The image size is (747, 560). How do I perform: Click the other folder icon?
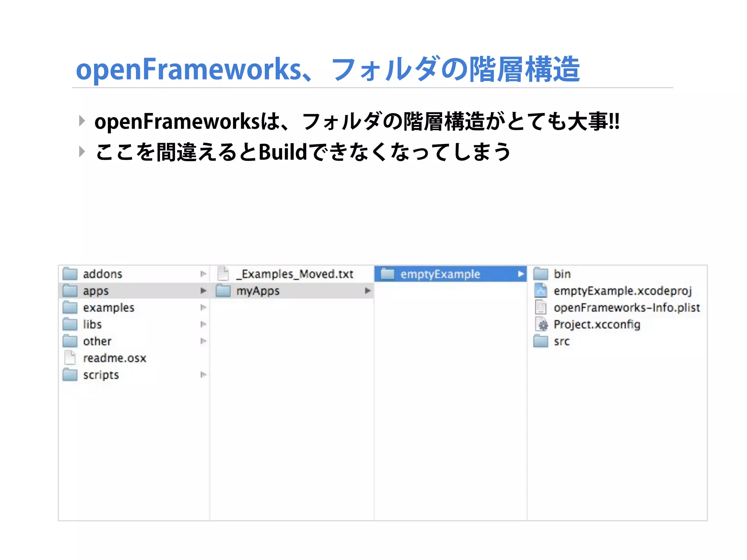pos(70,341)
